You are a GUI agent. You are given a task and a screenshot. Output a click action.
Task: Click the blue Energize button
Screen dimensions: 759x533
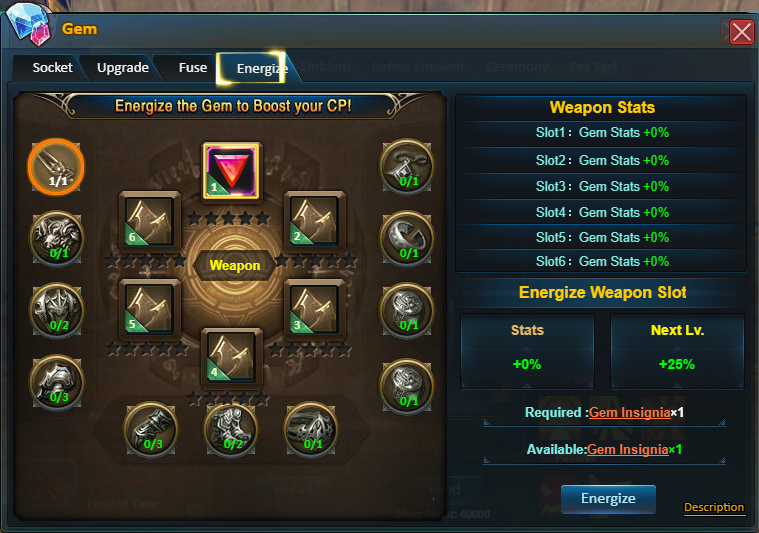[608, 499]
